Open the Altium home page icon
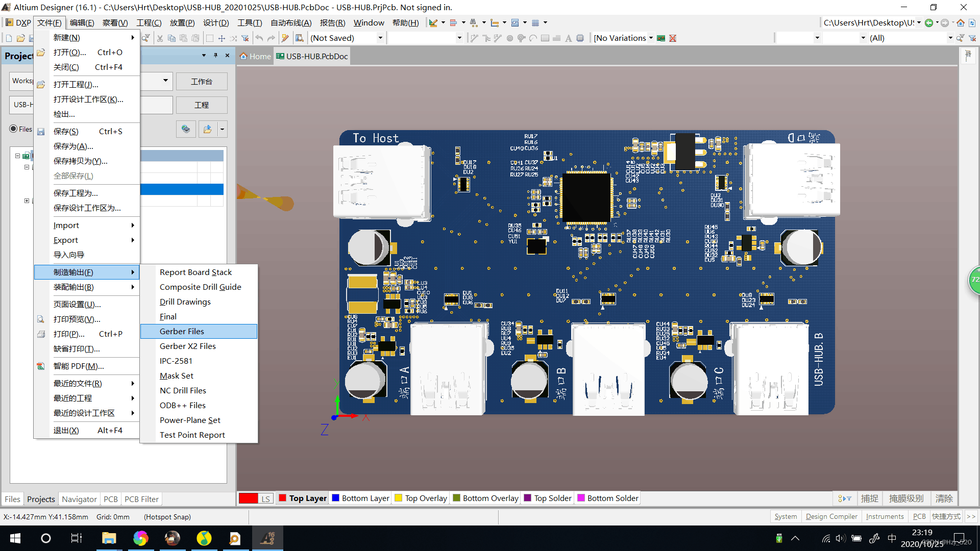The width and height of the screenshot is (980, 551). (x=961, y=23)
